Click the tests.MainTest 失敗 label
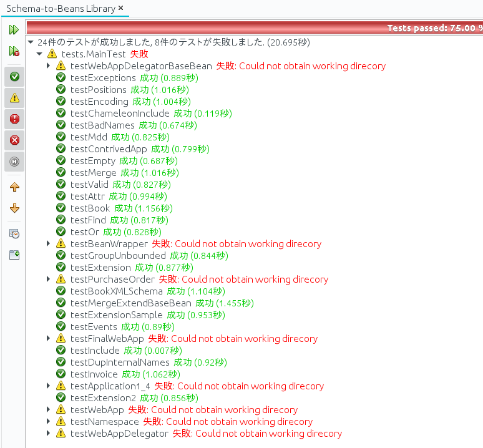Screen dimensions: 483x448 point(105,54)
